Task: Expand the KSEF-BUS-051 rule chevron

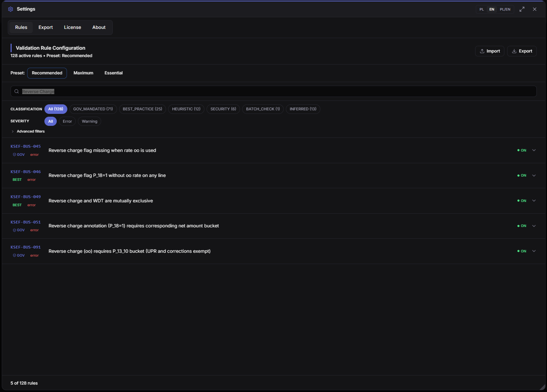Action: coord(534,226)
